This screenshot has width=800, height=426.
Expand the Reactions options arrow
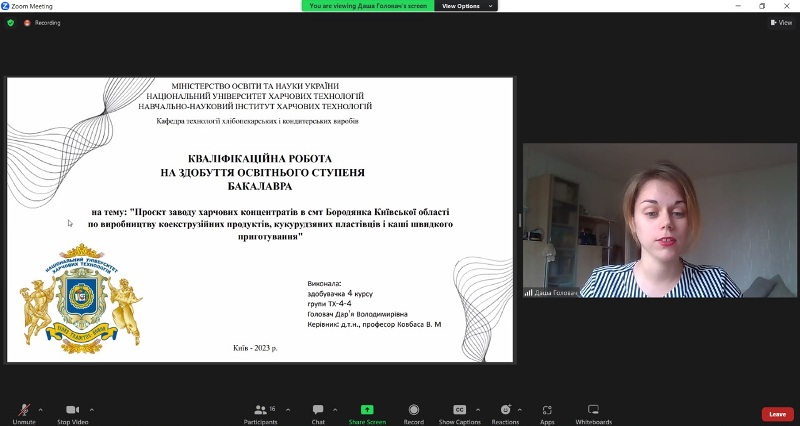[519, 410]
